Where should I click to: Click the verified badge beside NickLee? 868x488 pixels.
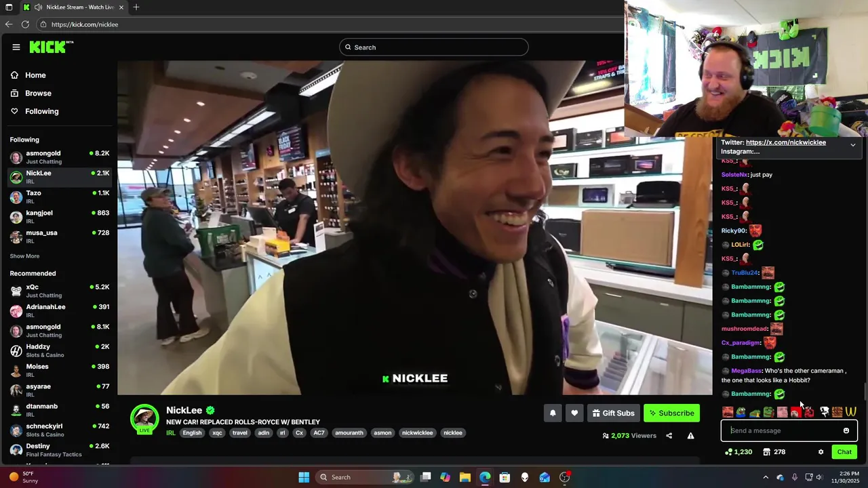click(210, 410)
